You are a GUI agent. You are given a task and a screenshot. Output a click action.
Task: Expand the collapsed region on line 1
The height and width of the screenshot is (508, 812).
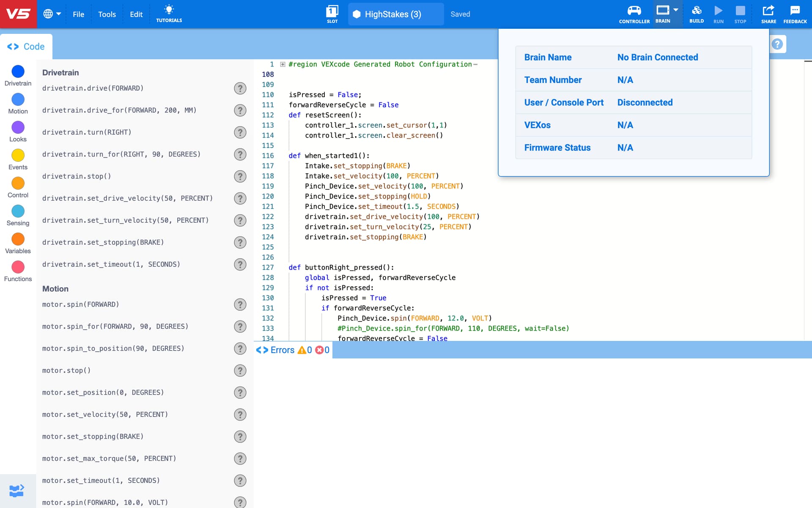click(283, 64)
